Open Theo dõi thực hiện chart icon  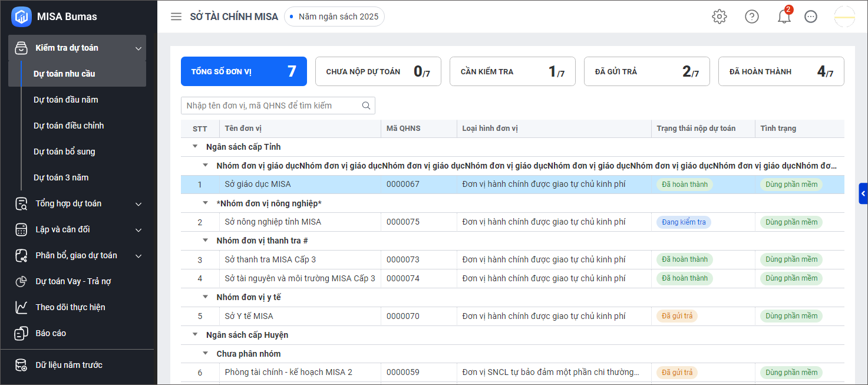pyautogui.click(x=21, y=307)
